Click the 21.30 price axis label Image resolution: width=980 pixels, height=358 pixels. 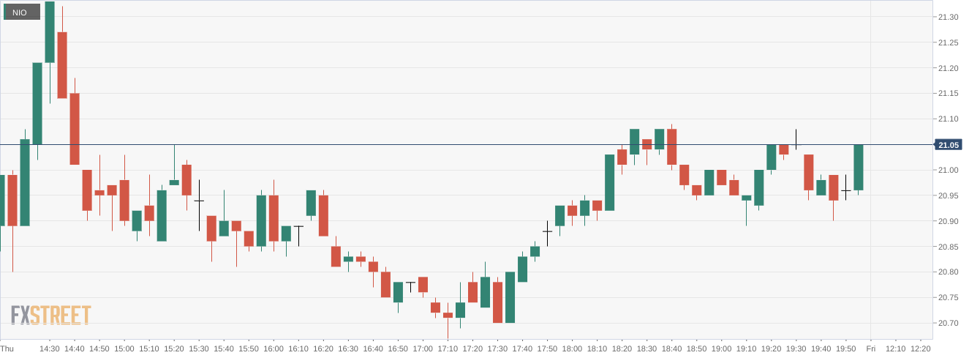click(948, 17)
